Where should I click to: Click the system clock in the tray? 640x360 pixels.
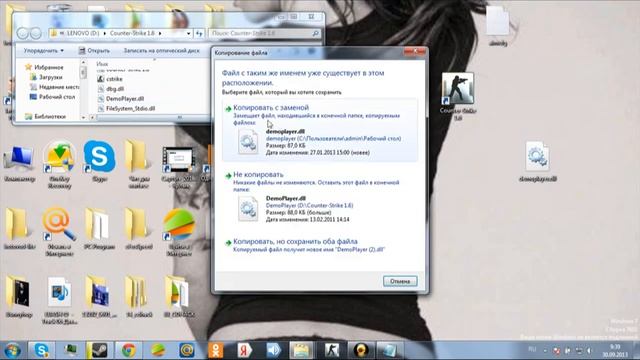click(x=615, y=351)
